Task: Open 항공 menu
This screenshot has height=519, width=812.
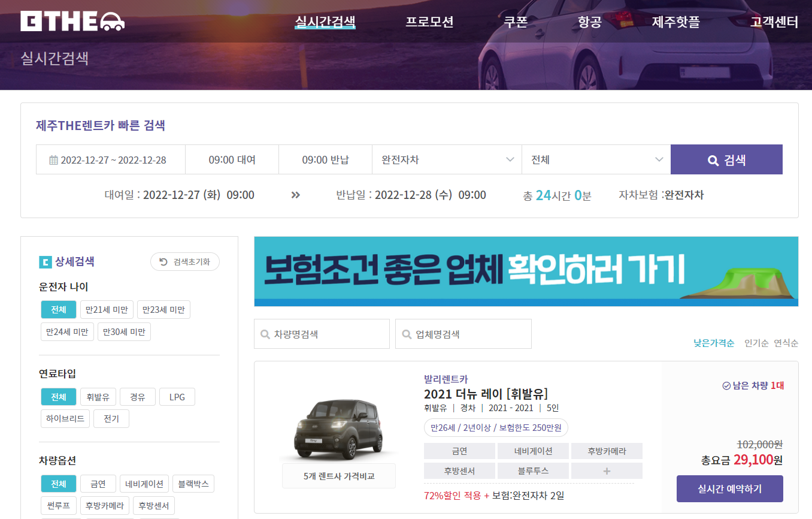Action: 589,22
